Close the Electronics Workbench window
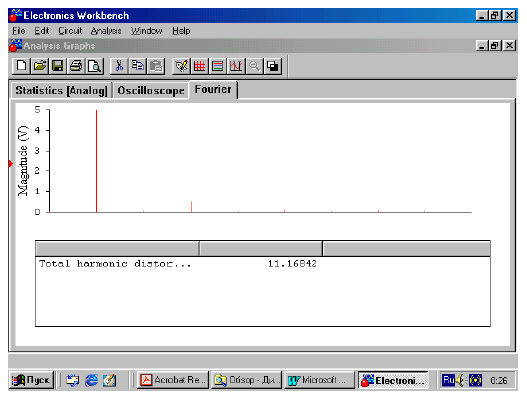Image resolution: width=527 pixels, height=393 pixels. tap(510, 15)
